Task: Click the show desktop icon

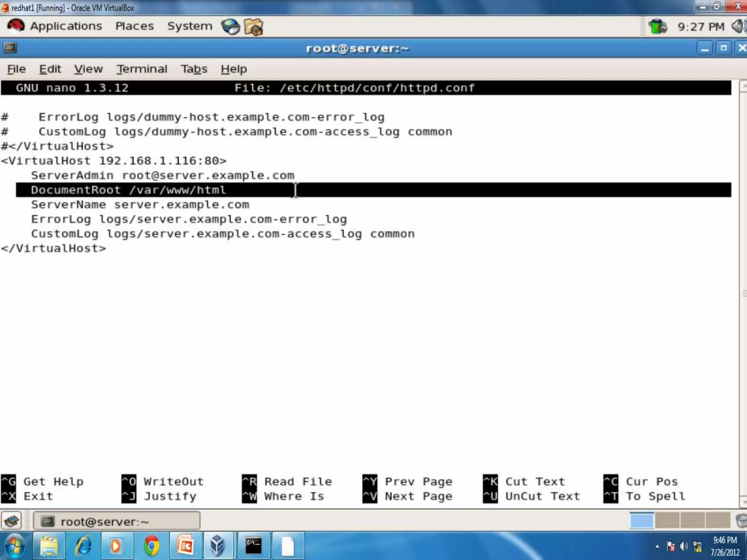Action: tap(12, 521)
